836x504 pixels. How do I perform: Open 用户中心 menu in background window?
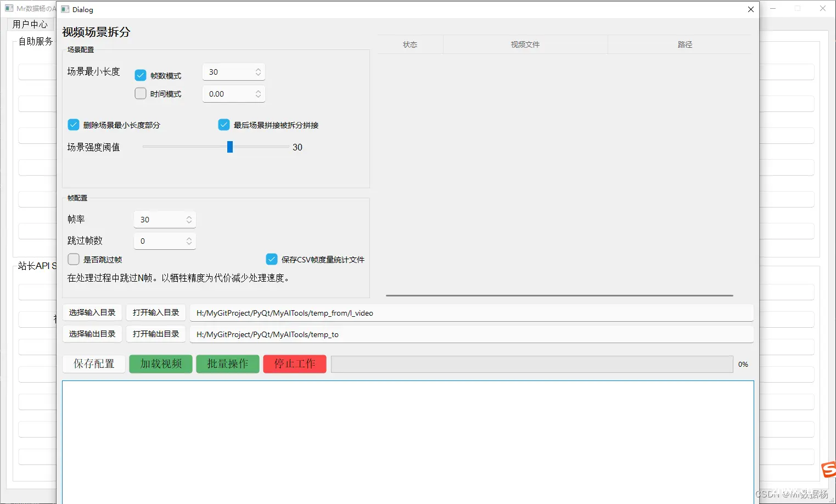30,24
